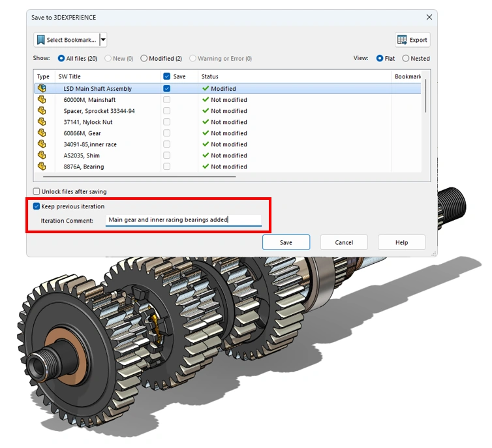The height and width of the screenshot is (448, 492).
Task: Check Save box for 8876A, Bearing
Action: pos(167,167)
